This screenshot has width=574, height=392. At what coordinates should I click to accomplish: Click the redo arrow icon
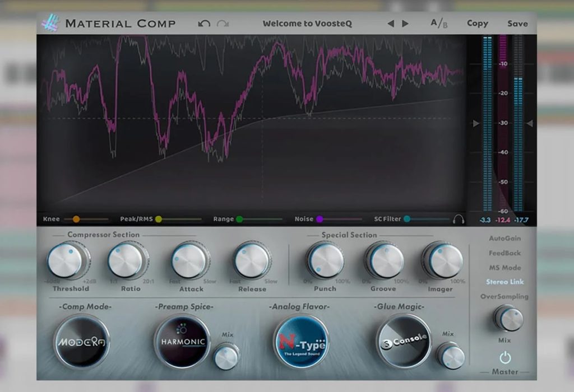(x=223, y=24)
